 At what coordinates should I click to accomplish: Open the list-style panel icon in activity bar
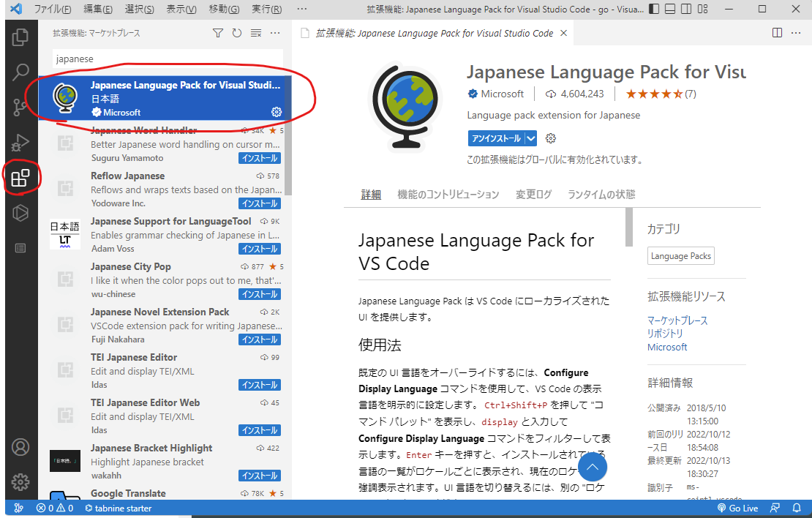[x=20, y=248]
